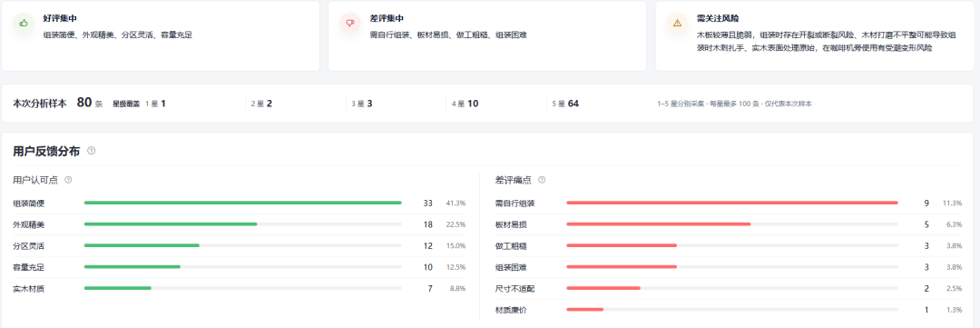Click the 2 星 count
Screen dimensions: 980x328
point(261,104)
